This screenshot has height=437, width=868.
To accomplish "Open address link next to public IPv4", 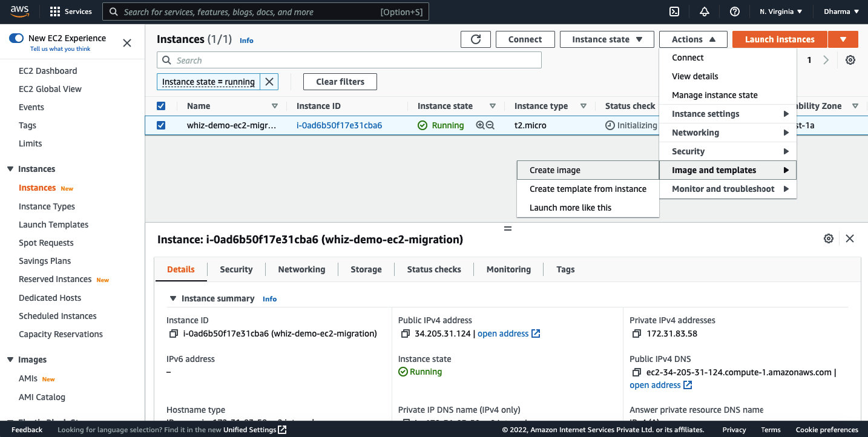I will tap(508, 333).
